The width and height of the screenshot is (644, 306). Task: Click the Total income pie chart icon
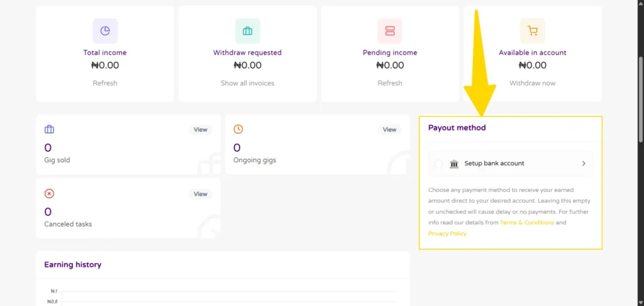105,30
